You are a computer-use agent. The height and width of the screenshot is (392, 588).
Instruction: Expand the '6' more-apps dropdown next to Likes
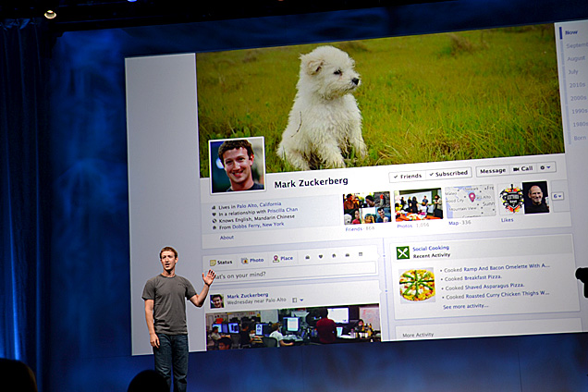(x=557, y=196)
